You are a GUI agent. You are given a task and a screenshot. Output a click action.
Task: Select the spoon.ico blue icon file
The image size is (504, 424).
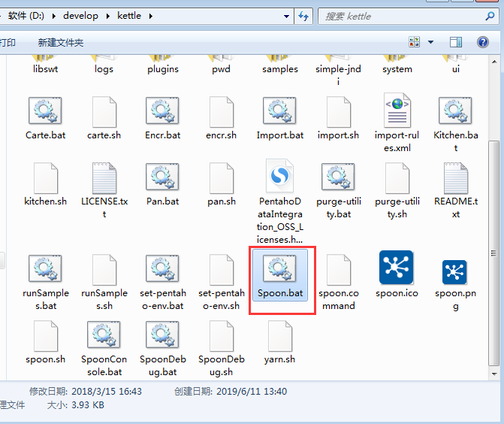pos(397,268)
